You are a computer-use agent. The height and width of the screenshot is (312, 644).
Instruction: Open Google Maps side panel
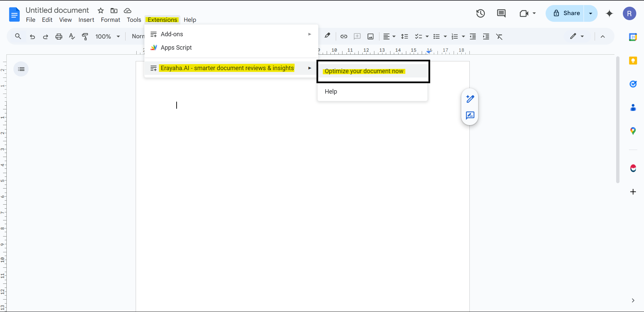(x=633, y=131)
